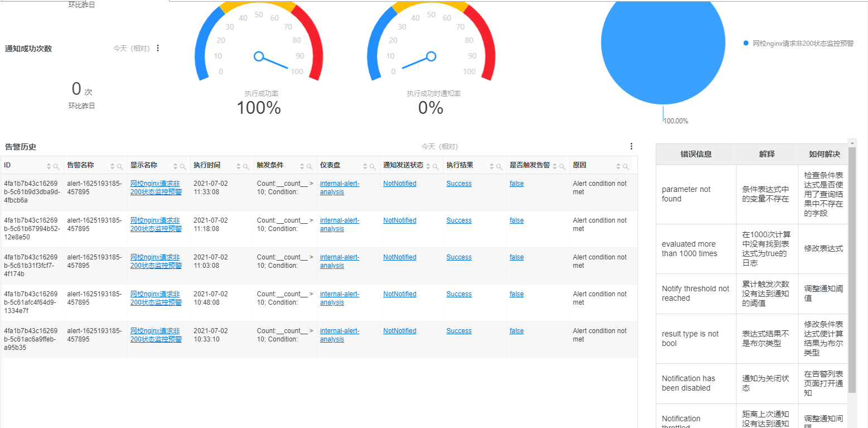Select the 解释 column header
The image size is (868, 428).
[766, 154]
